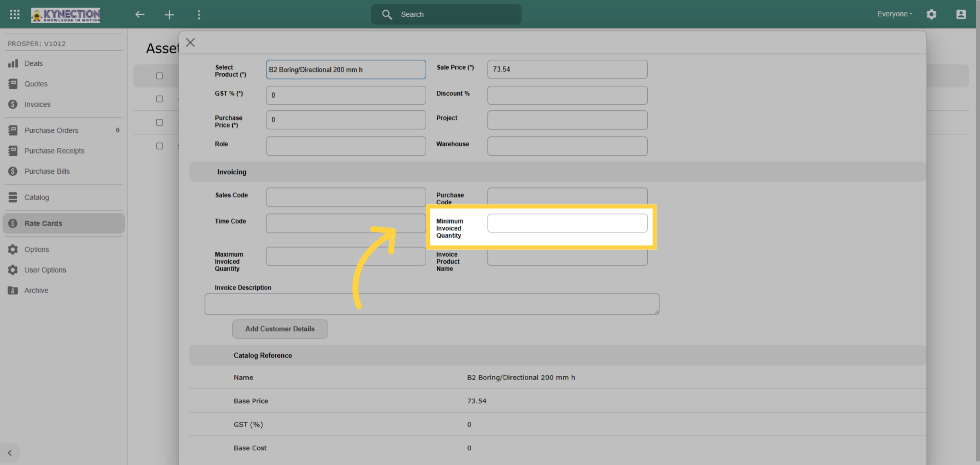Click the Base Cost row label

(x=250, y=448)
